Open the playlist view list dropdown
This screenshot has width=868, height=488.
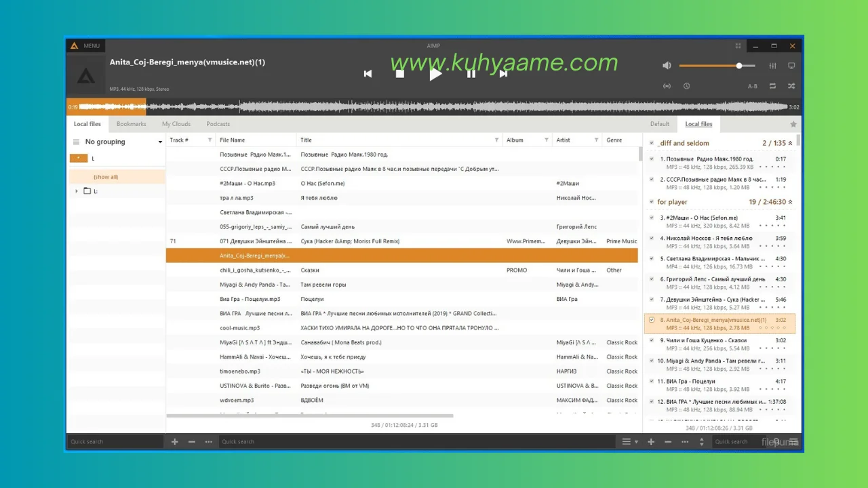pos(630,442)
